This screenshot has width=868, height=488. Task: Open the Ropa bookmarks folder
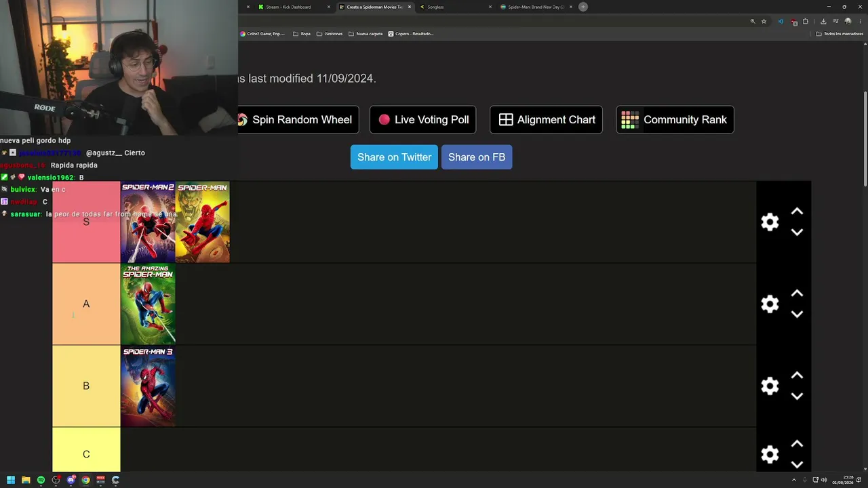click(302, 34)
